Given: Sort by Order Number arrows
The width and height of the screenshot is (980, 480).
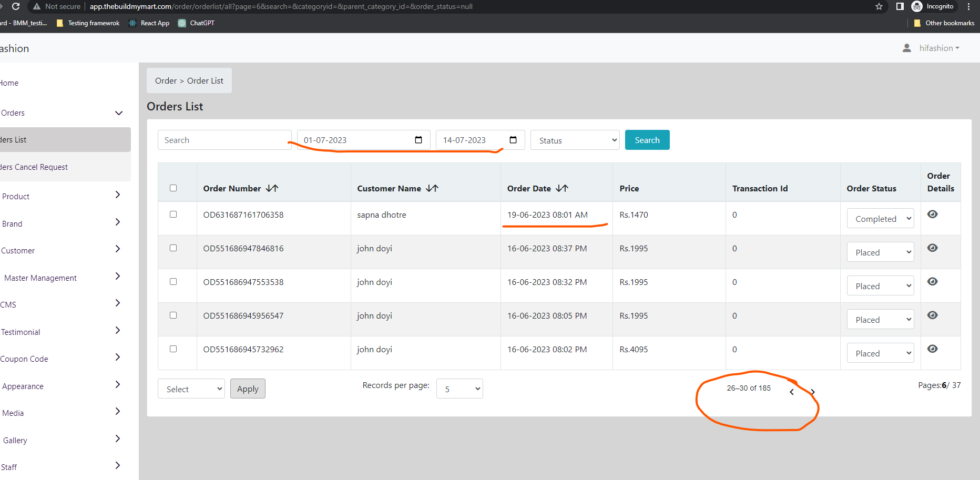Looking at the screenshot, I should [x=272, y=188].
